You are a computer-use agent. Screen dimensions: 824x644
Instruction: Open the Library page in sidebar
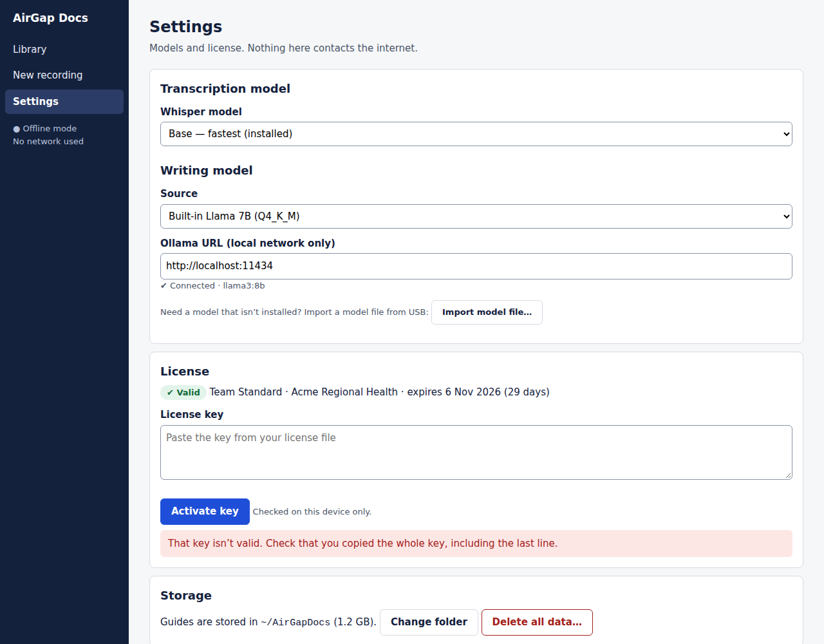(64, 50)
